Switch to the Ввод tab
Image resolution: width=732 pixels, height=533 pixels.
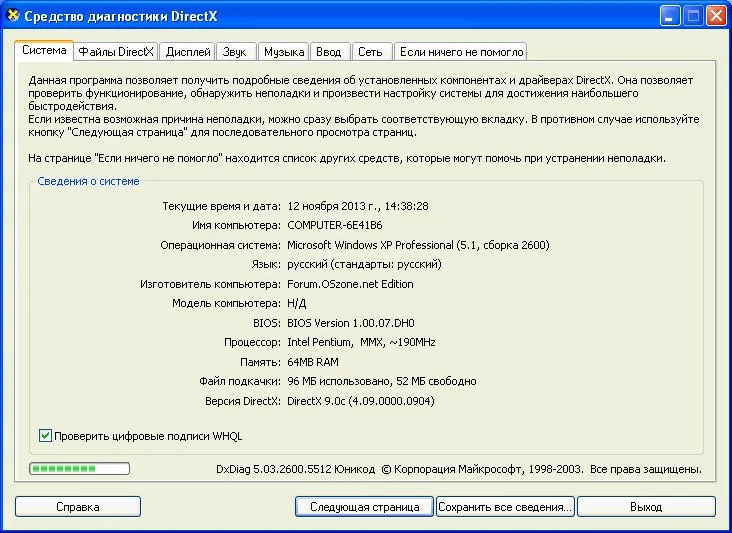[329, 52]
